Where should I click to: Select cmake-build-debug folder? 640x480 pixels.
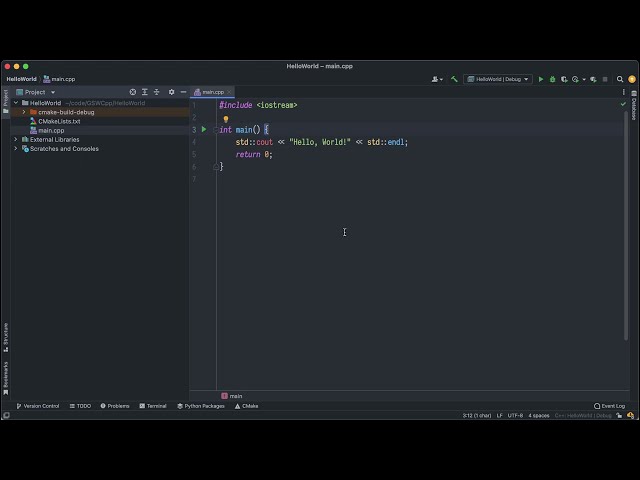pyautogui.click(x=100, y=112)
